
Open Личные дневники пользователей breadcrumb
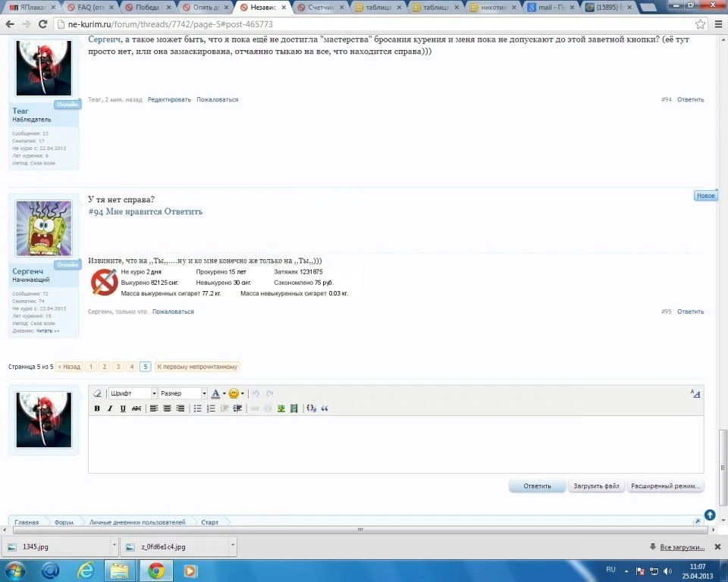pyautogui.click(x=137, y=522)
